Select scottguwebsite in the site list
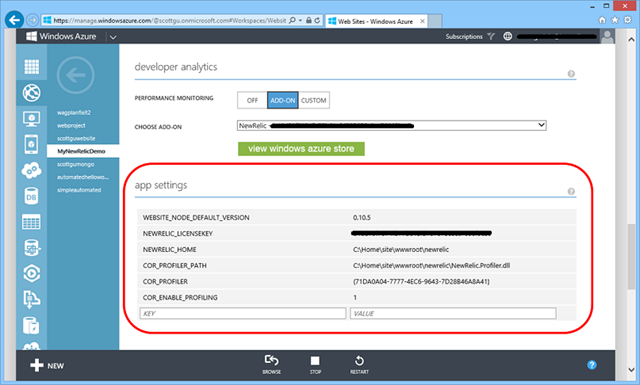This screenshot has height=385, width=640. 76,138
